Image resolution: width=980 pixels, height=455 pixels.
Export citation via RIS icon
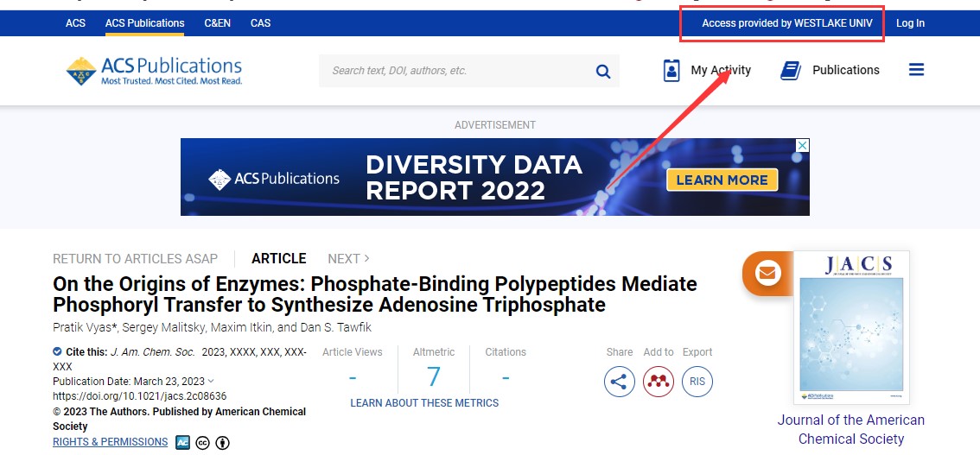point(697,382)
